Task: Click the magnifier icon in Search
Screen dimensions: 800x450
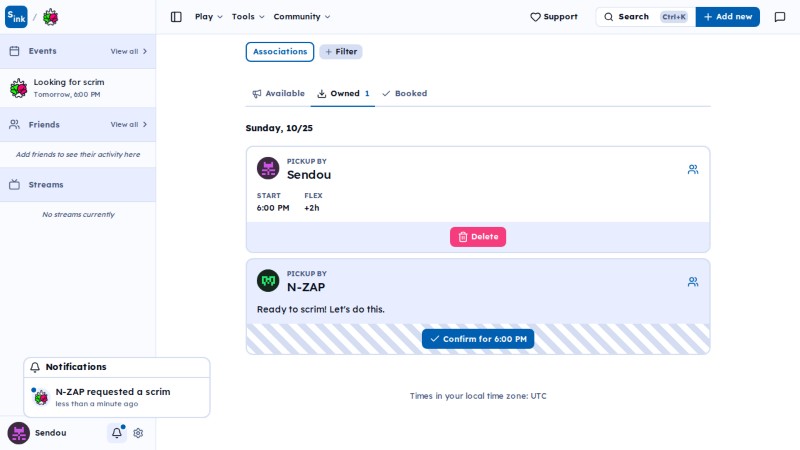Action: coord(609,17)
